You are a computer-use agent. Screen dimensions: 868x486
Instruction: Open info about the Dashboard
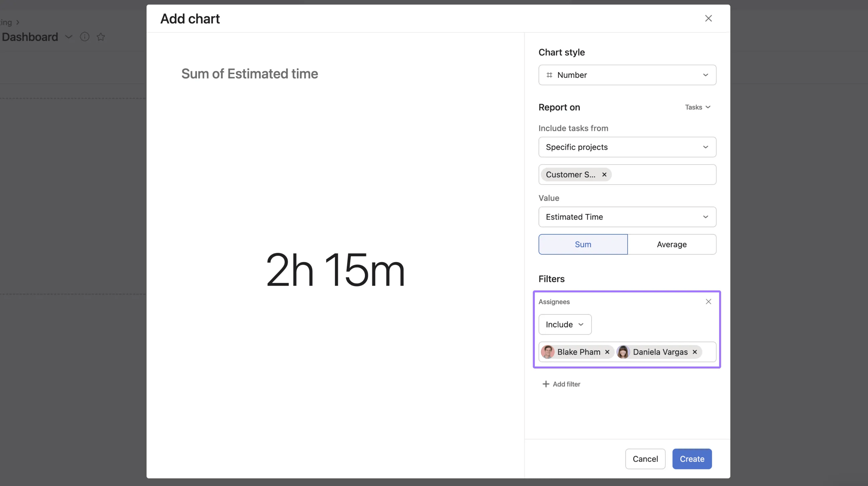(84, 37)
